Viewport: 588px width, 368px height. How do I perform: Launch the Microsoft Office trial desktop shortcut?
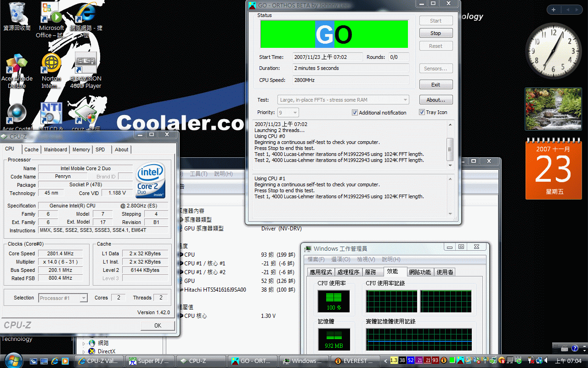pos(51,20)
